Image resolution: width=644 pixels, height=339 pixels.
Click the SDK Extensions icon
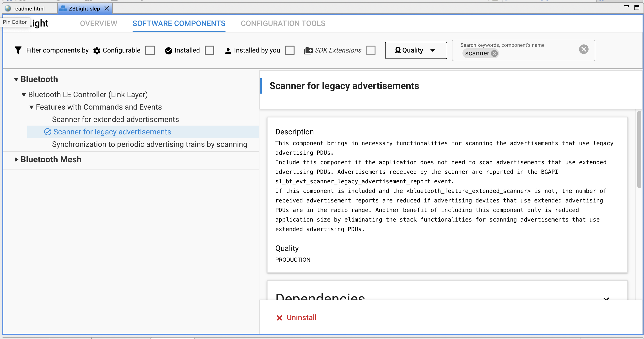(308, 50)
